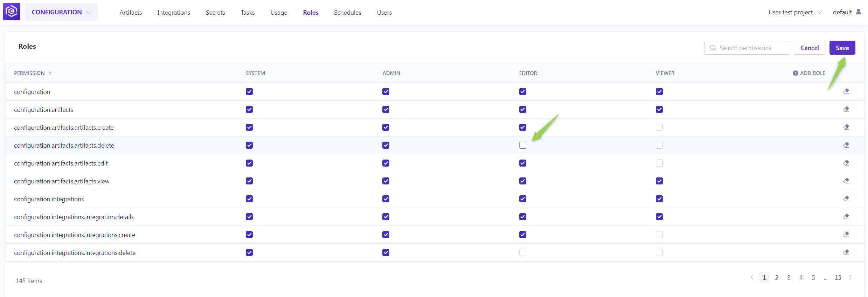Sort by the Permission column arrows

click(x=50, y=73)
